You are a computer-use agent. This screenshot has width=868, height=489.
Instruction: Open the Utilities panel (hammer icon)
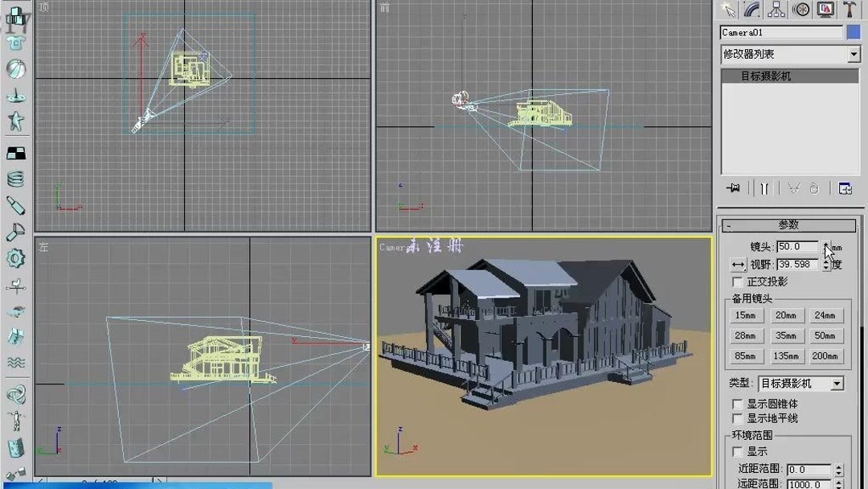coord(850,10)
